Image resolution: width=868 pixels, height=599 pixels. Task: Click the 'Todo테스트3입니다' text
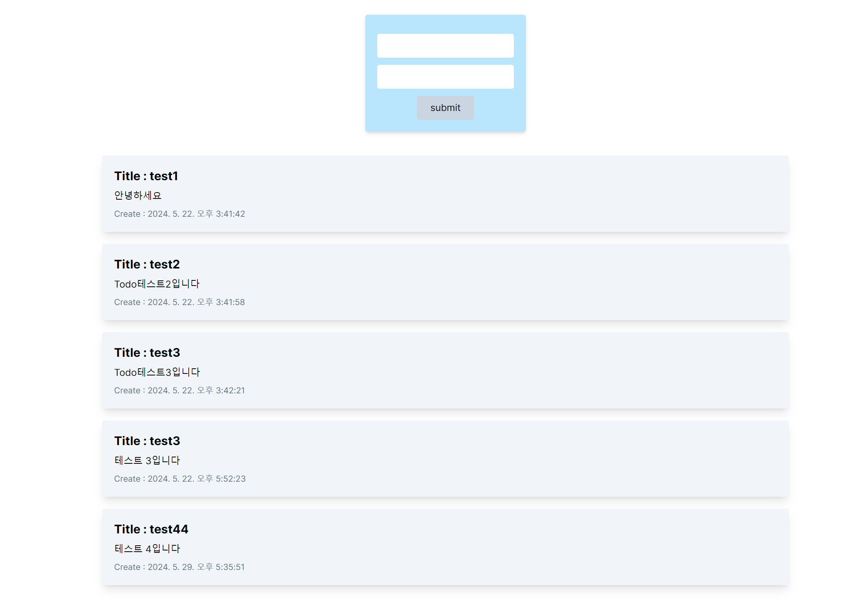157,372
